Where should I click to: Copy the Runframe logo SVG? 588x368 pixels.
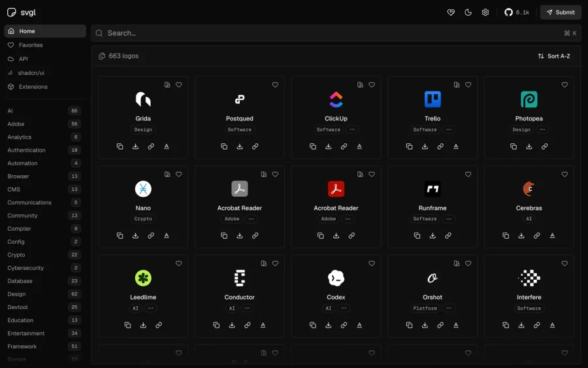click(x=417, y=235)
